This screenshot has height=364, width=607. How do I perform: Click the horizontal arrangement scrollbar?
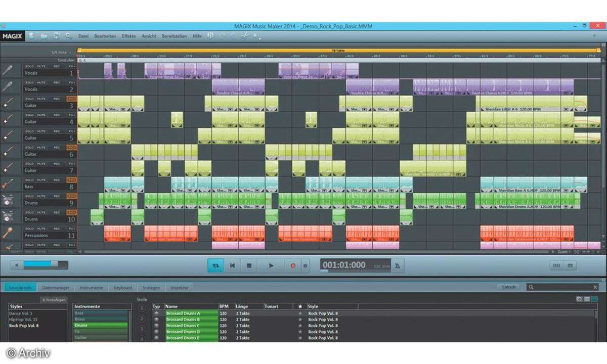click(x=316, y=251)
